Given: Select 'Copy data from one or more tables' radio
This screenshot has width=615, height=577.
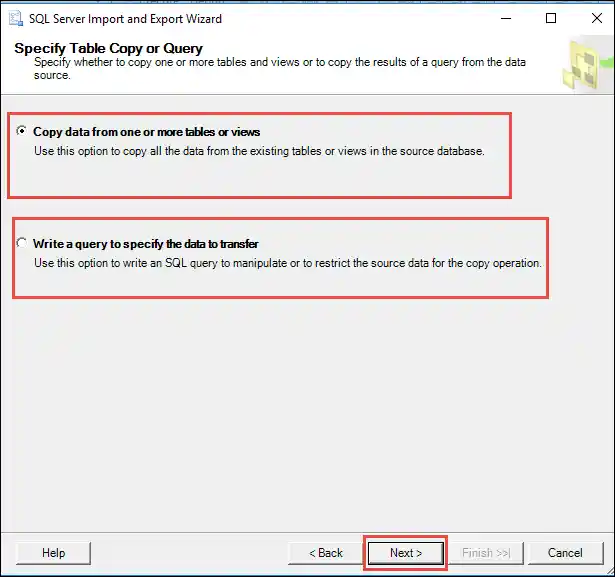Looking at the screenshot, I should coord(22,131).
